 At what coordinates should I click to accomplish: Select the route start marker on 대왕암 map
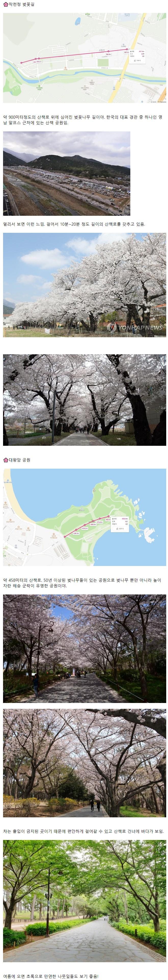pyautogui.click(x=65, y=537)
